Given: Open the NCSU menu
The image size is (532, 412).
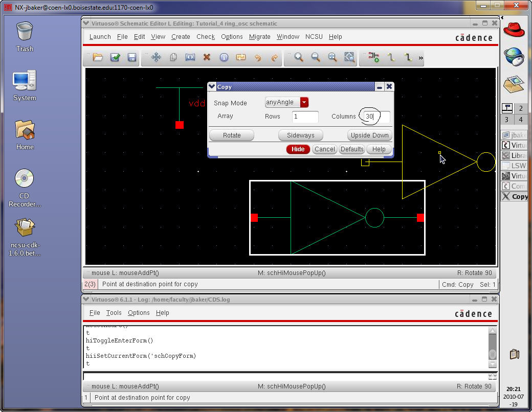Looking at the screenshot, I should click(x=314, y=37).
